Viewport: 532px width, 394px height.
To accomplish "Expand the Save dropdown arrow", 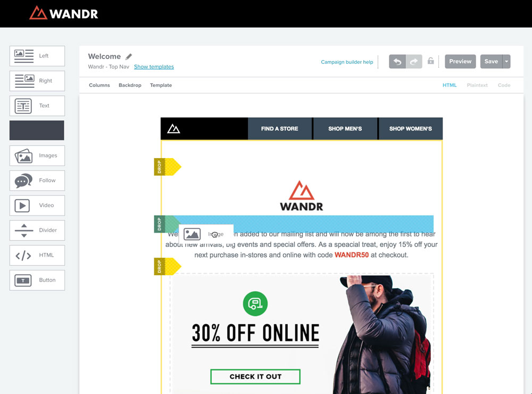I will click(506, 61).
